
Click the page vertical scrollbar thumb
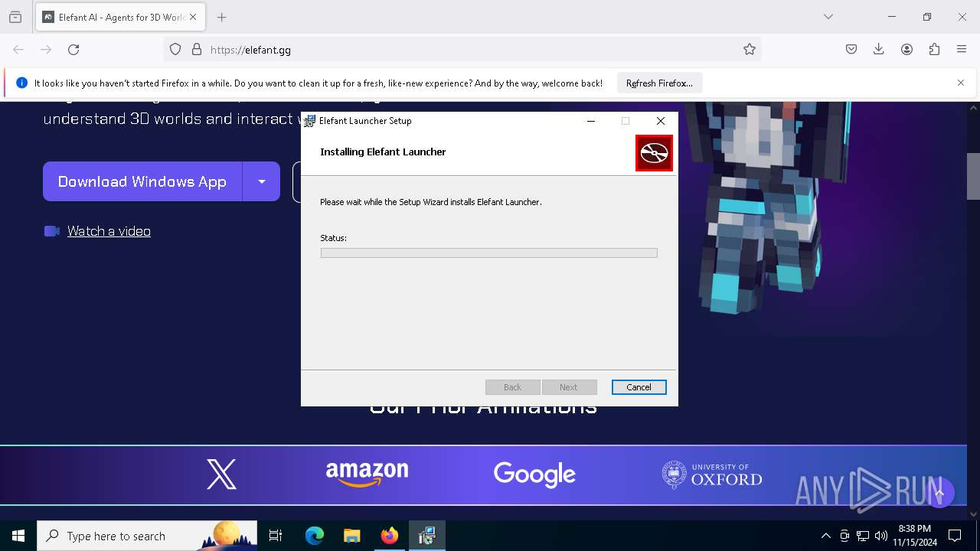point(973,176)
